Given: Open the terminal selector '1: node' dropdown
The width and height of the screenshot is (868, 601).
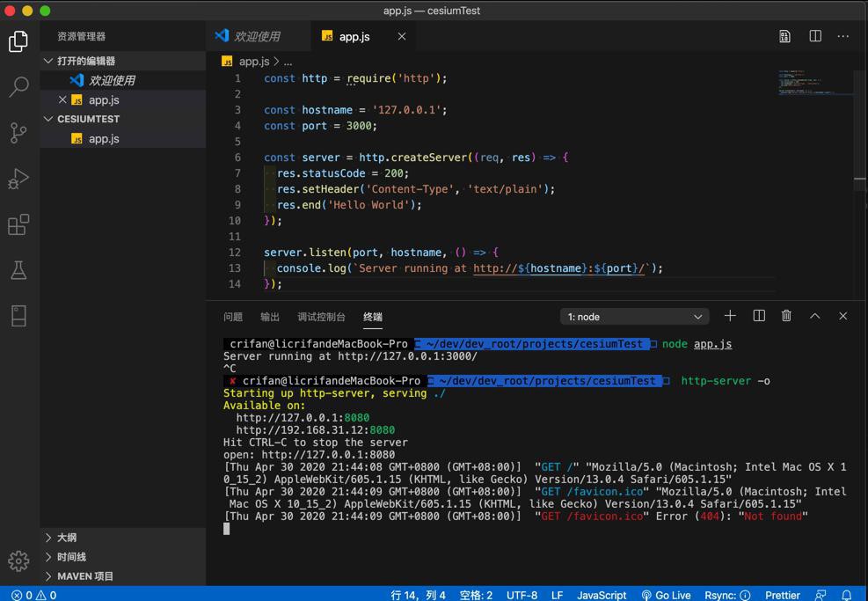Looking at the screenshot, I should [x=634, y=317].
